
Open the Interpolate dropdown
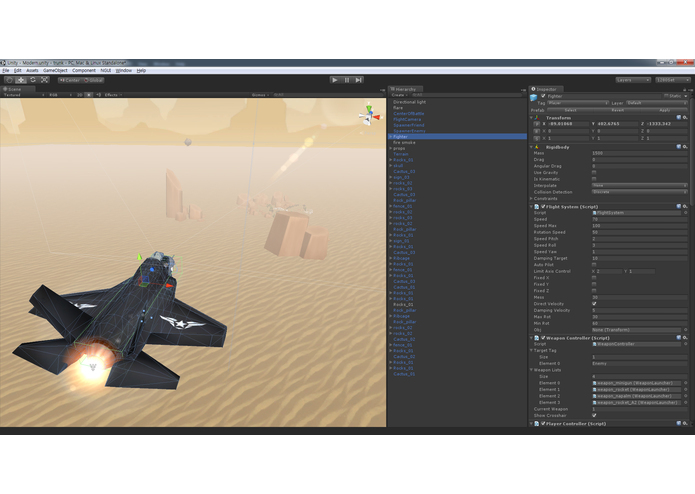pyautogui.click(x=640, y=185)
